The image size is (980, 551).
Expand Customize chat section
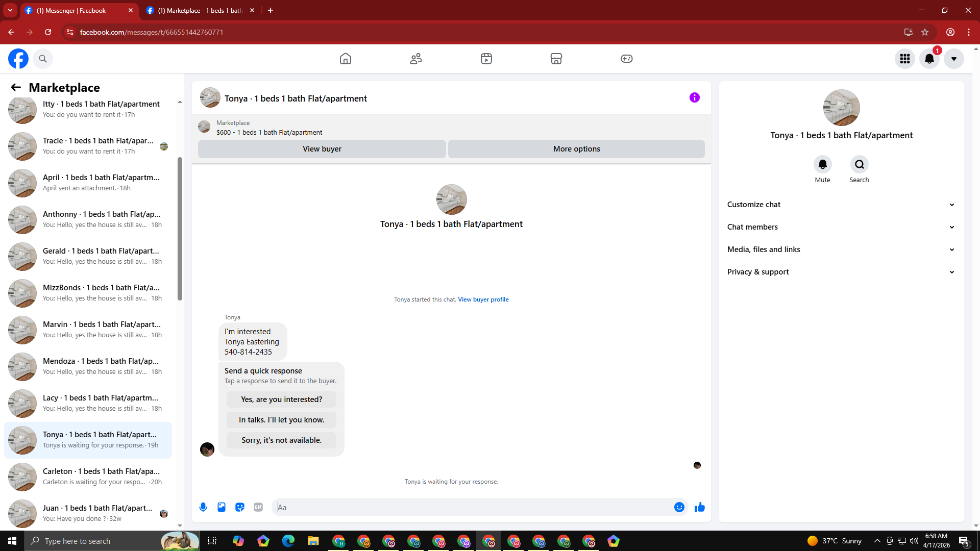click(x=841, y=205)
